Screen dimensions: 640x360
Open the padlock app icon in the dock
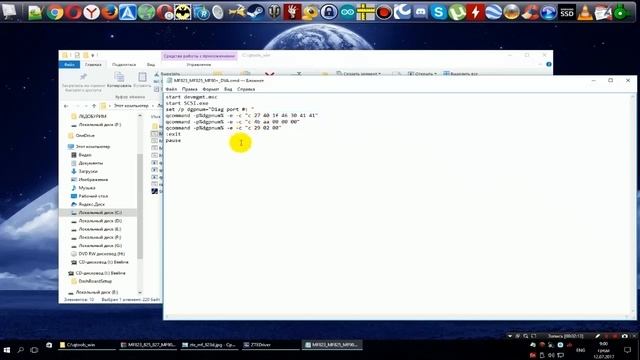coord(329,12)
